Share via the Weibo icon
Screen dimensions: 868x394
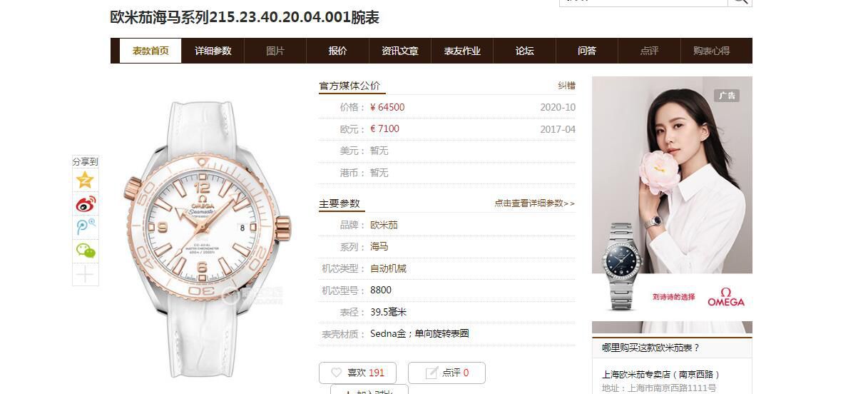[x=86, y=203]
